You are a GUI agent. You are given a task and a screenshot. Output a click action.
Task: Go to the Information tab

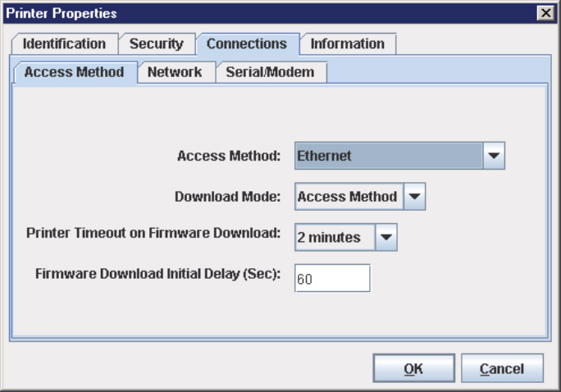[347, 43]
